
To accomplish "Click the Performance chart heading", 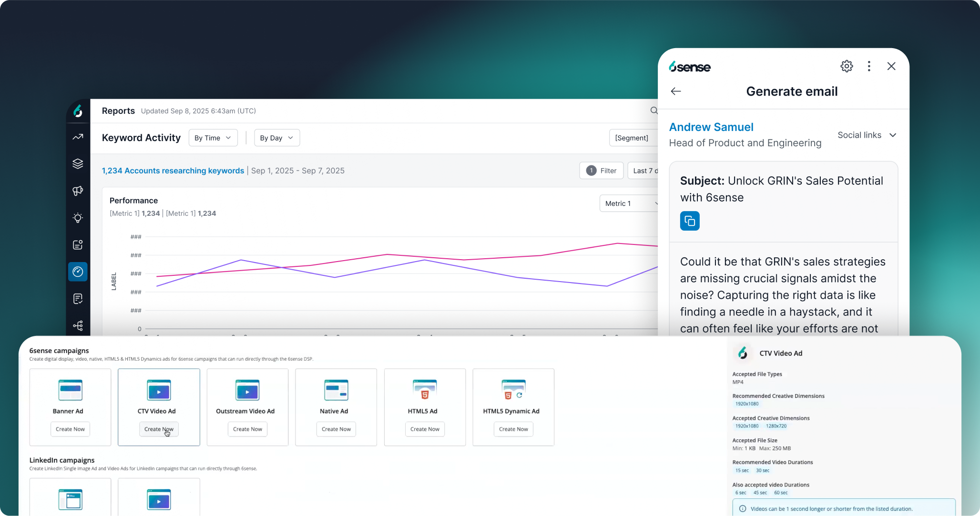I will [133, 201].
